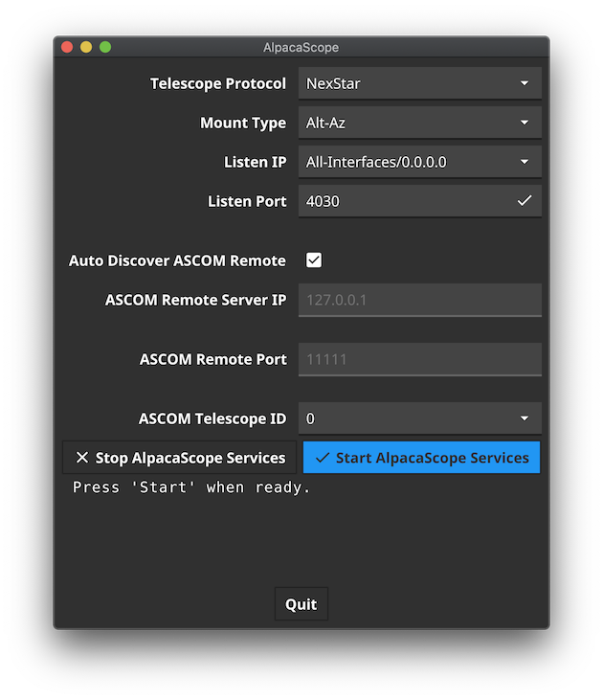Click the ASCOM Remote Server IP field
The width and height of the screenshot is (603, 700).
(x=419, y=300)
